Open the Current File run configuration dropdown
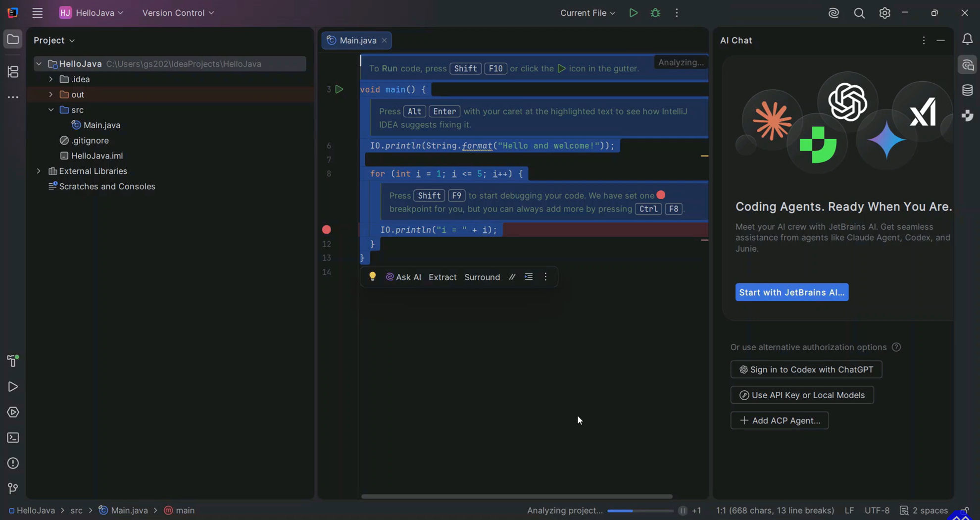 click(588, 13)
